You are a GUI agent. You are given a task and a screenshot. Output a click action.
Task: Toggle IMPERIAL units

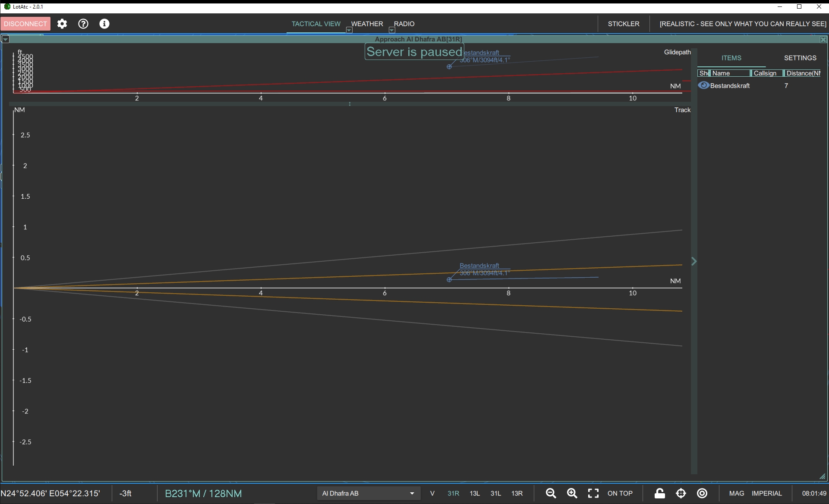coord(767,493)
